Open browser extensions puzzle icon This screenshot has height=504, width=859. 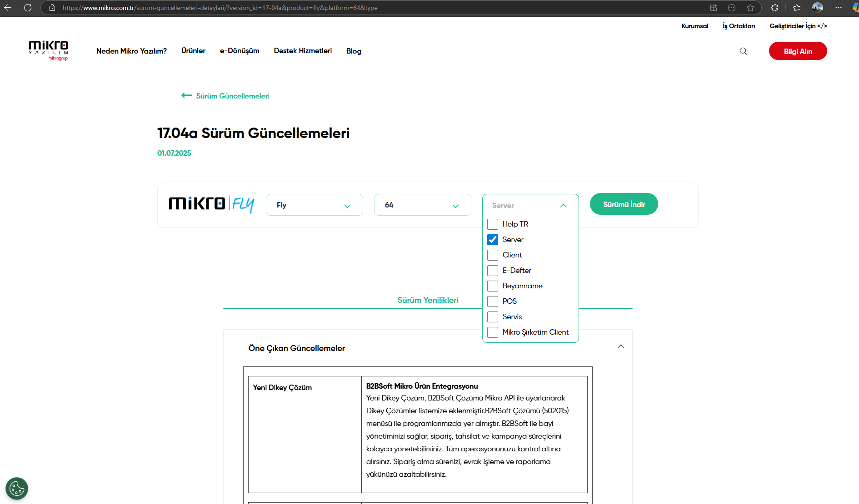[775, 8]
